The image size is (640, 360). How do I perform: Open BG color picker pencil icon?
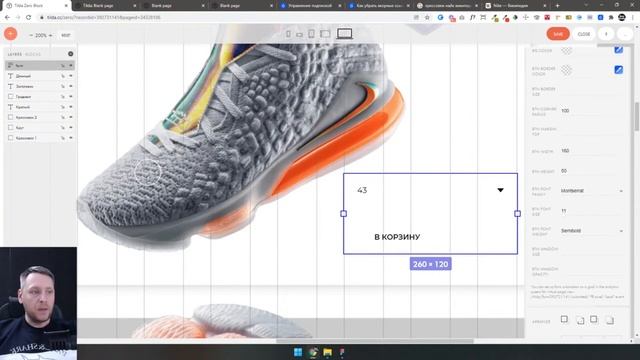coord(619,50)
